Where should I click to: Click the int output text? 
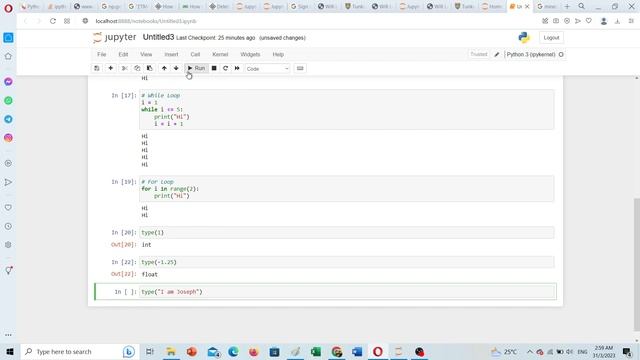[x=147, y=244]
